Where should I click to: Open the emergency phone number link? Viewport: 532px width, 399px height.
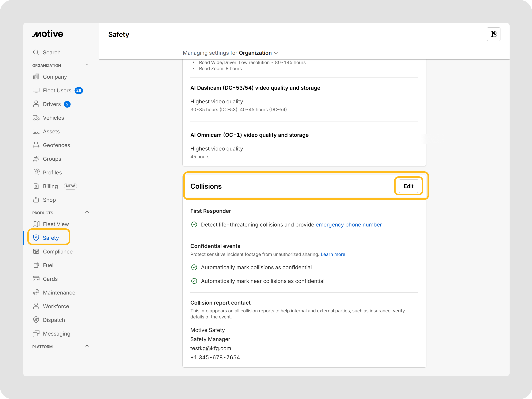(348, 225)
